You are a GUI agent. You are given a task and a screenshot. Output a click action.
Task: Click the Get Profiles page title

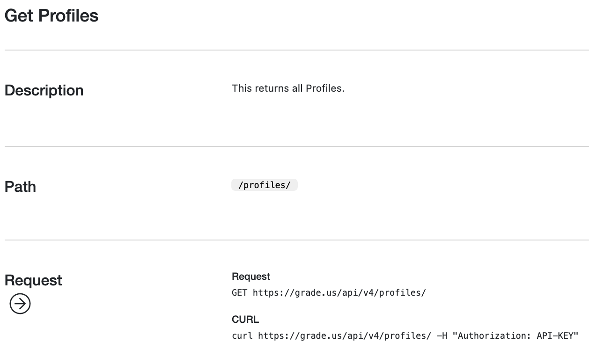coord(51,15)
